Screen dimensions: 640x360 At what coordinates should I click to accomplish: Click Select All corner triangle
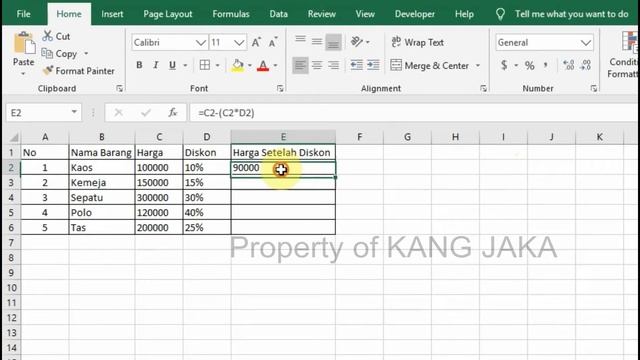(13, 138)
